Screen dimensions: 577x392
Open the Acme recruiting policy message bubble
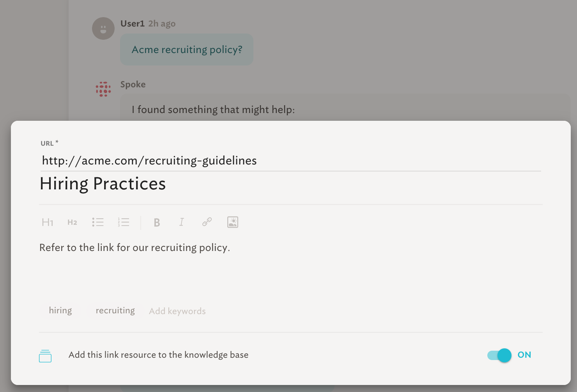(187, 49)
